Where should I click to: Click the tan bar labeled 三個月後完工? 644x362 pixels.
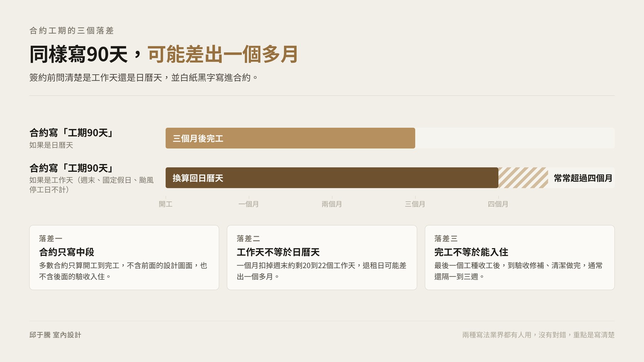coord(290,138)
